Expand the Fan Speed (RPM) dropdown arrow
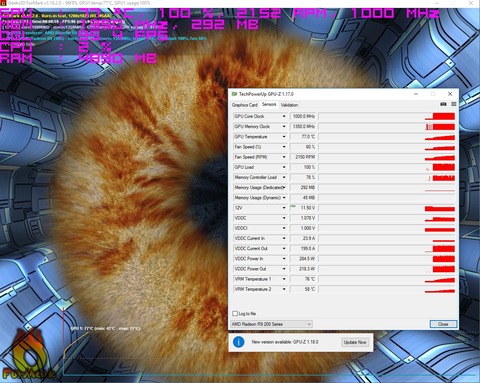 point(284,157)
